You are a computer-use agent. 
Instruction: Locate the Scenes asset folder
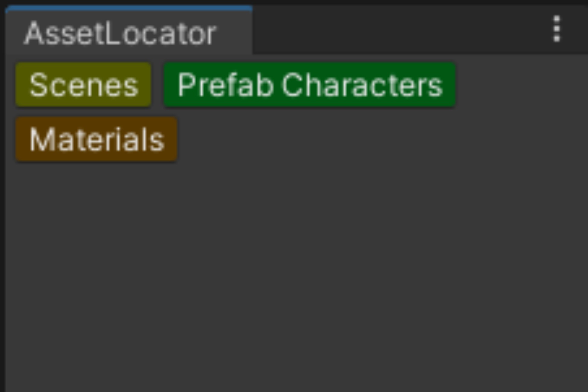coord(84,85)
